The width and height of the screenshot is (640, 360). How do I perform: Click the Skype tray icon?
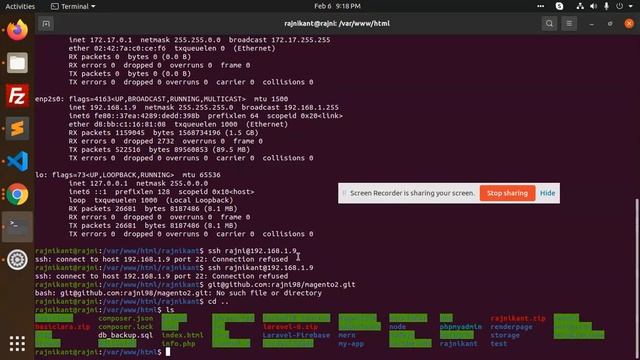click(x=559, y=6)
